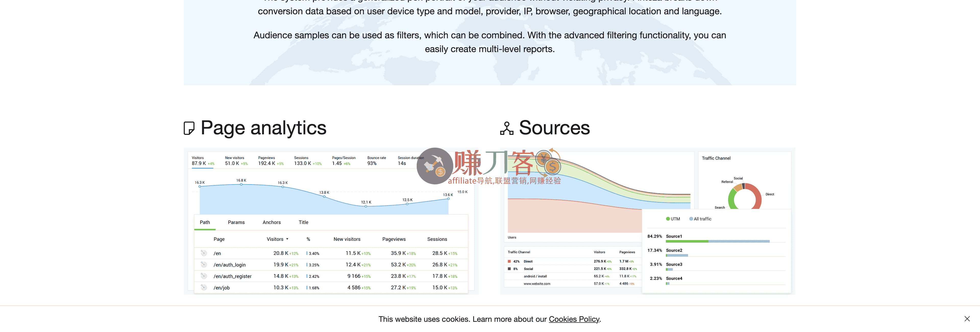The height and width of the screenshot is (332, 980).
Task: Toggle the Direct traffic channel square
Action: click(509, 262)
